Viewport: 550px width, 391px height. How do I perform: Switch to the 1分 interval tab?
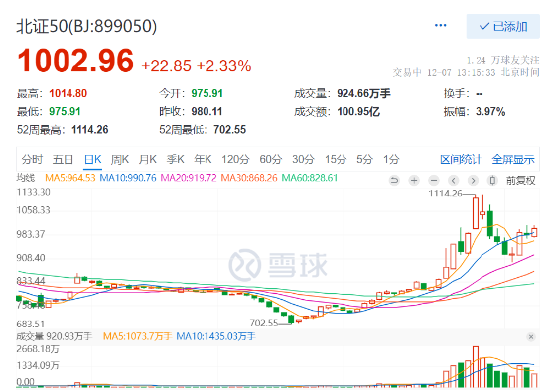tap(391, 160)
